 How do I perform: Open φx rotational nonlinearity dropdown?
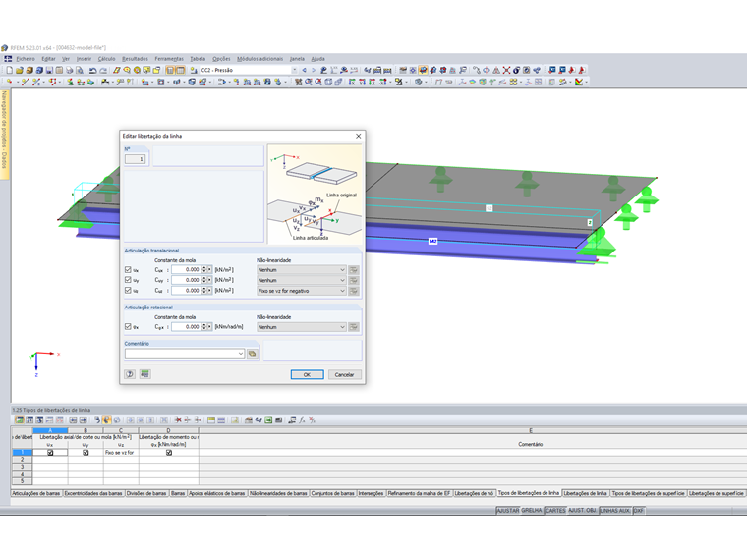click(301, 327)
